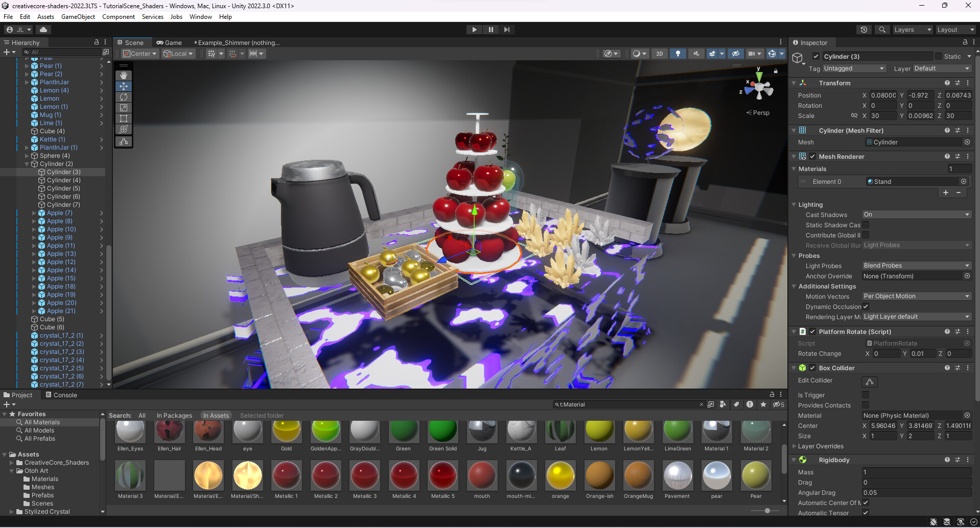Open the GameObject menu
This screenshot has width=980, height=528.
pos(78,17)
